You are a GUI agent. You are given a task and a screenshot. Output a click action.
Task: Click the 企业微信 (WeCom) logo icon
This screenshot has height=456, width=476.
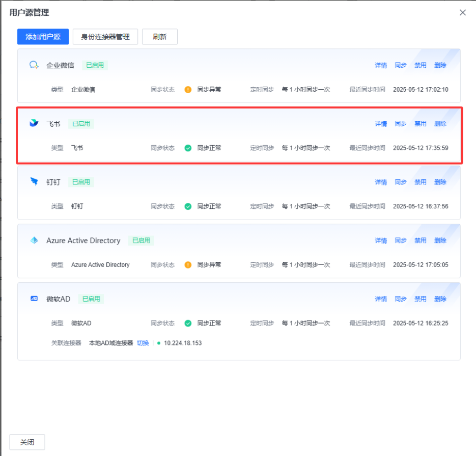pos(34,65)
